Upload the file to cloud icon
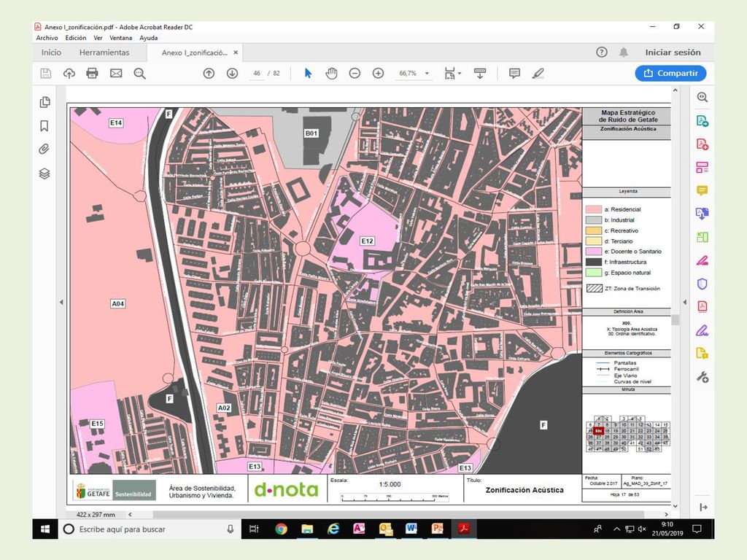747x560 pixels. tap(69, 74)
